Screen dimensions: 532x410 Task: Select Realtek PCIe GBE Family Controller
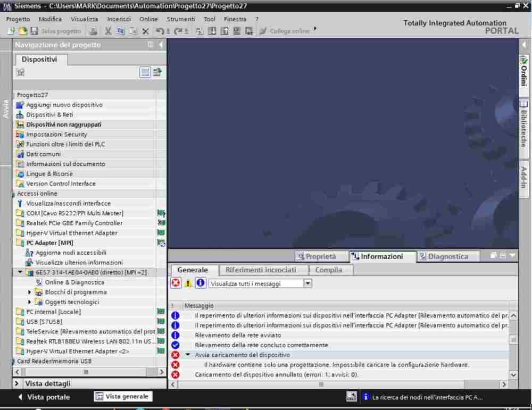click(74, 223)
